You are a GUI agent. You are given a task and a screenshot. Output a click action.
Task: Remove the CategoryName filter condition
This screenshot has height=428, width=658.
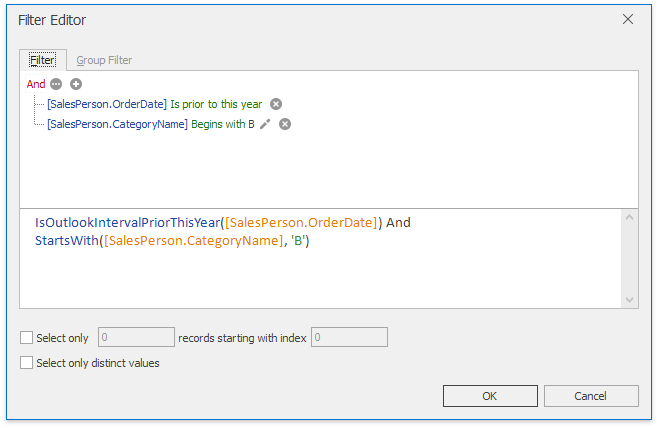pos(285,124)
